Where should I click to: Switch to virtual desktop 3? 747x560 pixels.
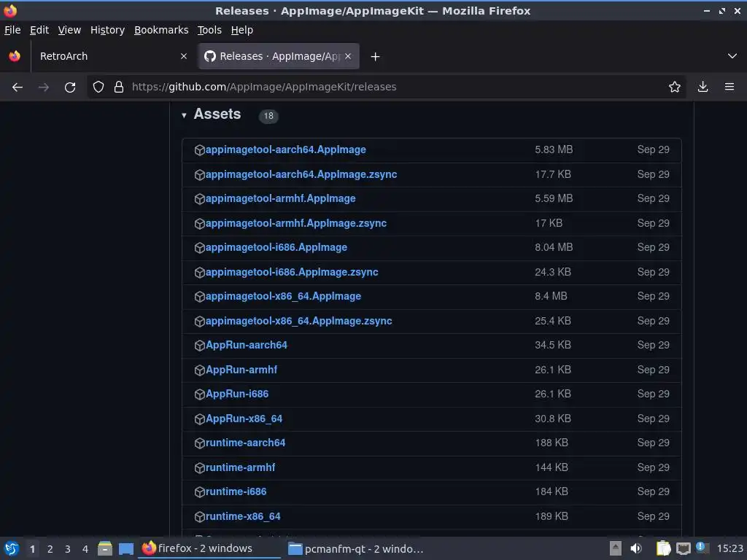click(68, 550)
